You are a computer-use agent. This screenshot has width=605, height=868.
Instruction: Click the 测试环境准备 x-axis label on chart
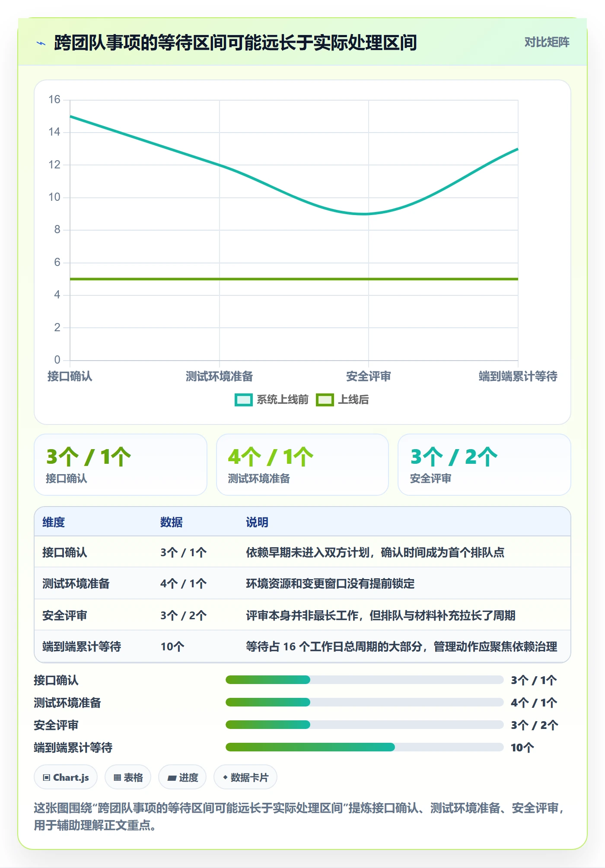220,376
